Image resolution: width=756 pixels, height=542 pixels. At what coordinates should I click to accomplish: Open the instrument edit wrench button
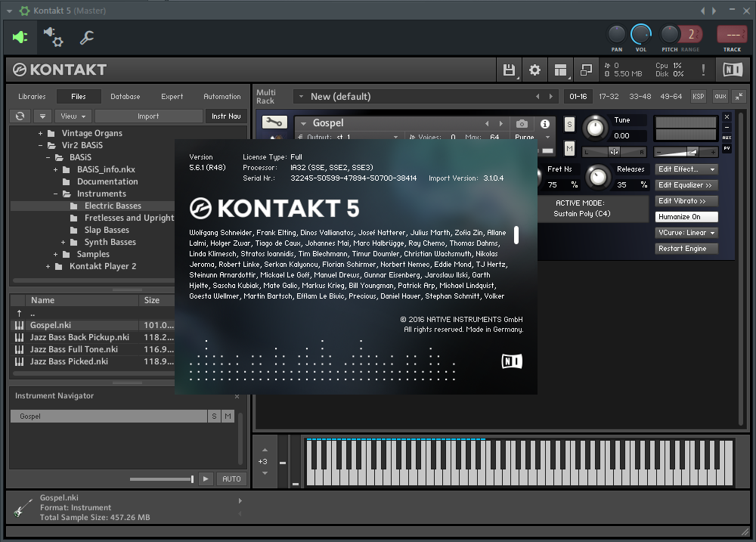274,122
